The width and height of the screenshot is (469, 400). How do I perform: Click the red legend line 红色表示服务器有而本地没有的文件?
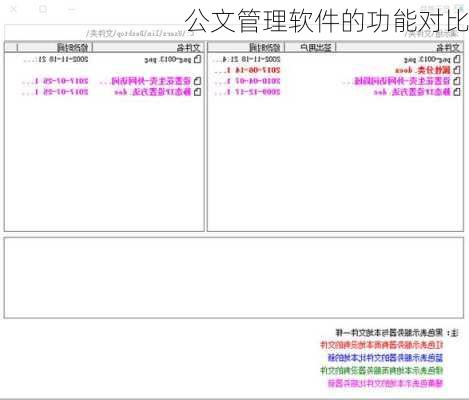(382, 345)
